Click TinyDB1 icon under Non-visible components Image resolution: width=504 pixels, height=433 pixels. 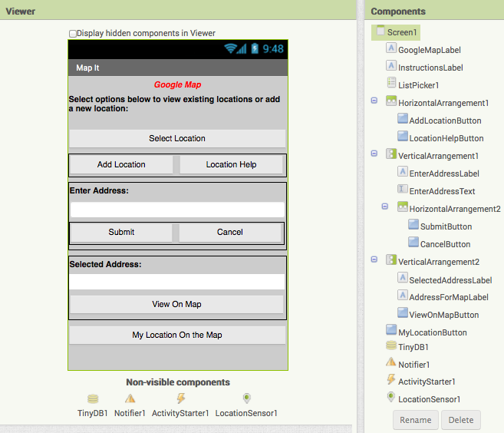tap(93, 399)
